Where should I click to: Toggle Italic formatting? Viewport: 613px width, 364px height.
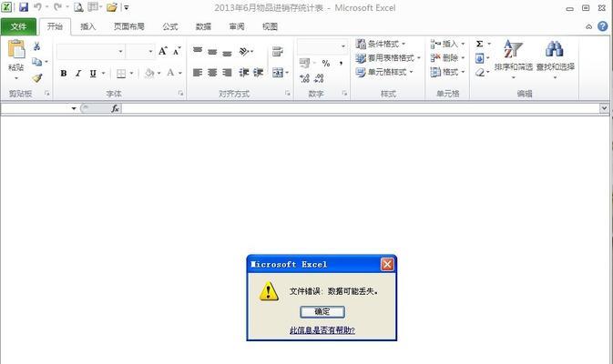coord(78,73)
